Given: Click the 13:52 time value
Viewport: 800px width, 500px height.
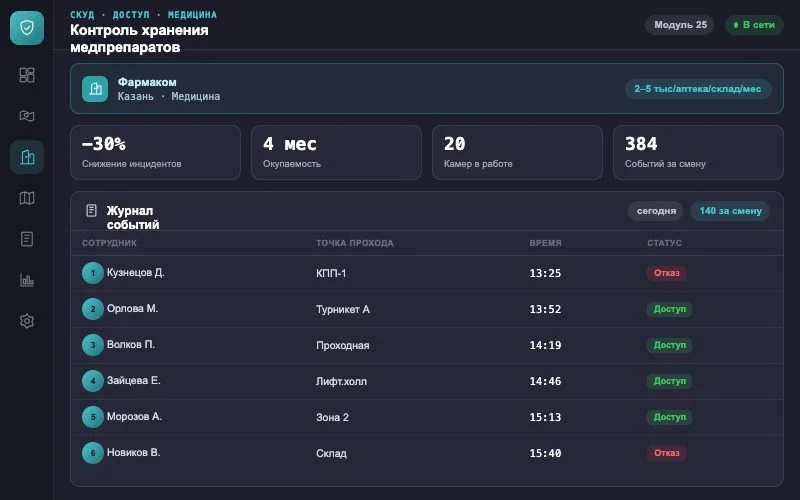Looking at the screenshot, I should [545, 309].
